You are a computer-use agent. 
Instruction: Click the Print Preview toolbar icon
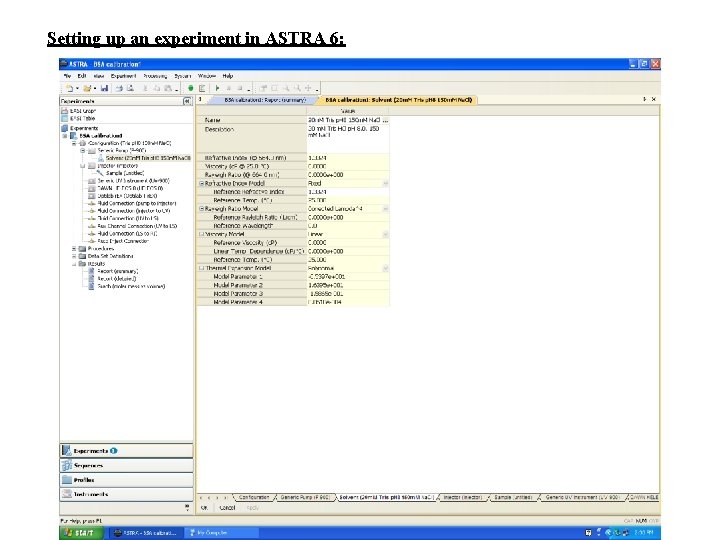click(x=130, y=88)
